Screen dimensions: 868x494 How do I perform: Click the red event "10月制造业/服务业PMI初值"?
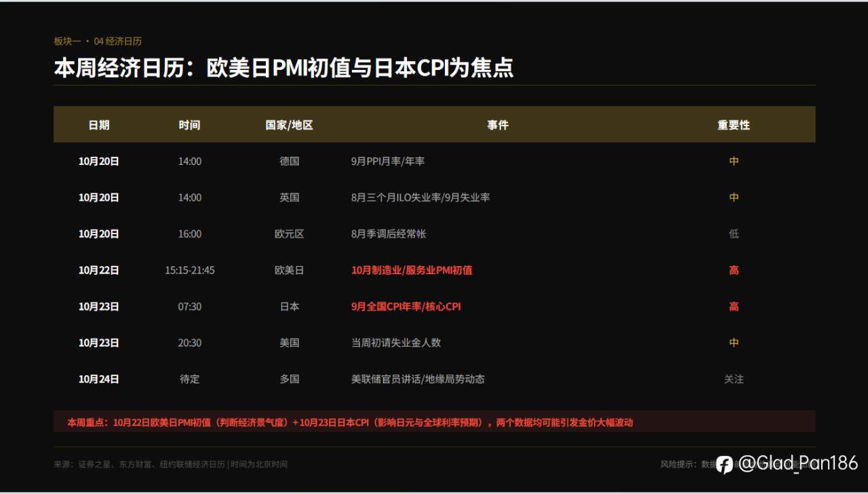pyautogui.click(x=412, y=270)
